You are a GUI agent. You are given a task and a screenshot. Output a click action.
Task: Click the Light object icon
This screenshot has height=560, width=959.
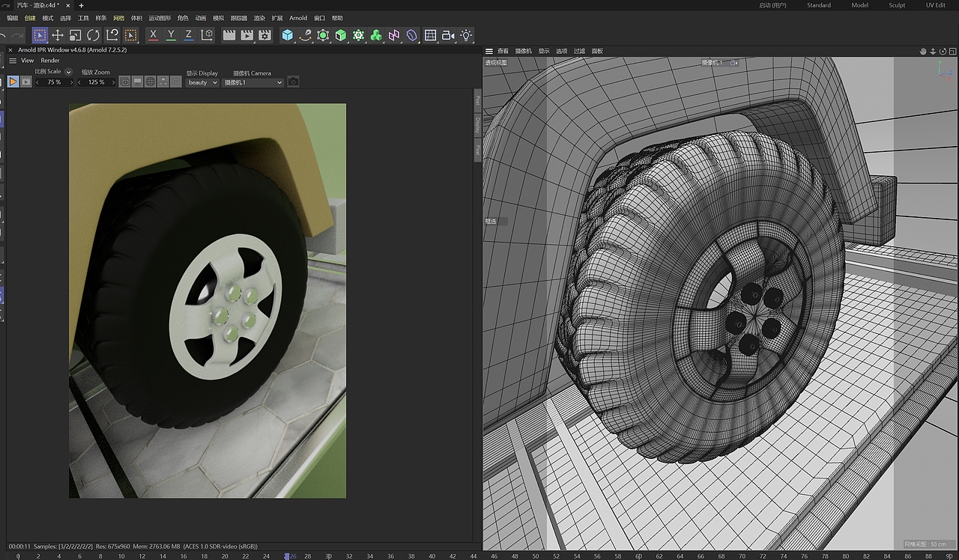tap(466, 35)
